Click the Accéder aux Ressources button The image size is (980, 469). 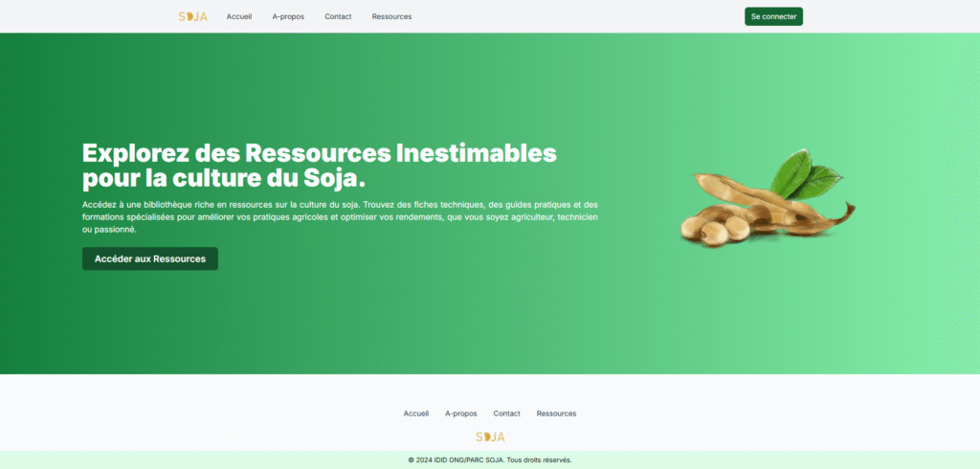click(150, 258)
